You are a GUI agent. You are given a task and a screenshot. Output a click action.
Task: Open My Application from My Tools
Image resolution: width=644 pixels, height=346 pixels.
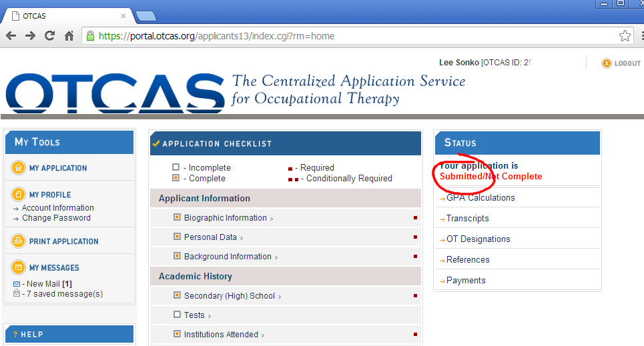[x=58, y=168]
